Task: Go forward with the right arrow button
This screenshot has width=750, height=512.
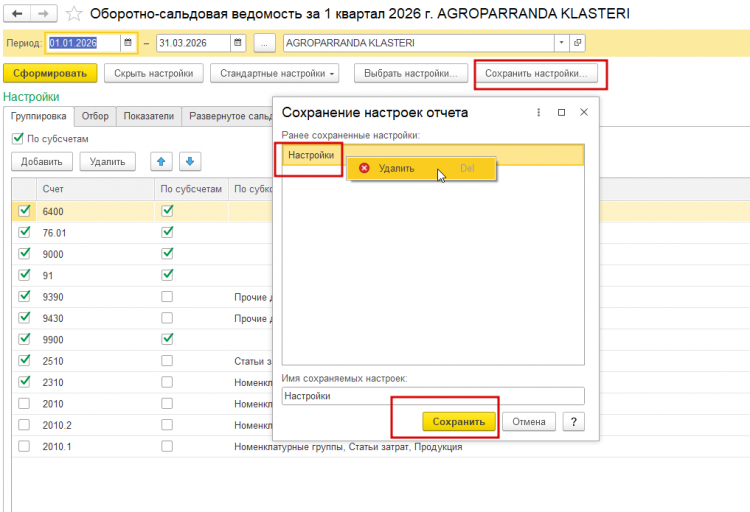Action: pos(44,13)
